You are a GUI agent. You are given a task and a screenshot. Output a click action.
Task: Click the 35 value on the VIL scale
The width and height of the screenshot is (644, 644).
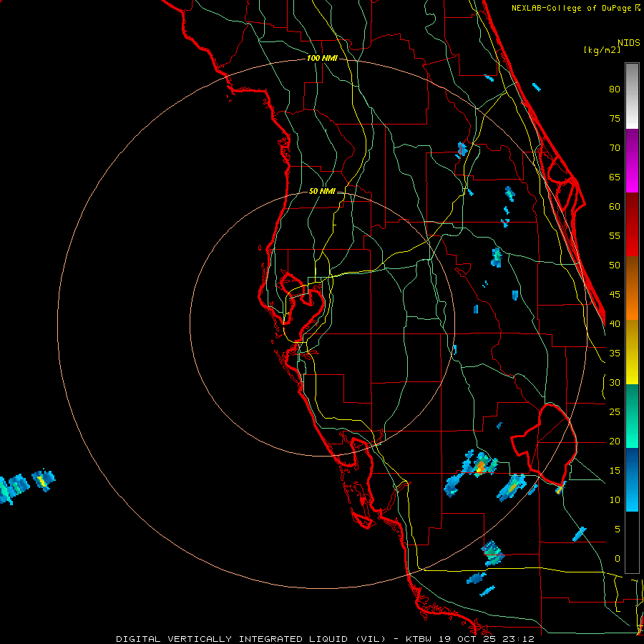(615, 353)
